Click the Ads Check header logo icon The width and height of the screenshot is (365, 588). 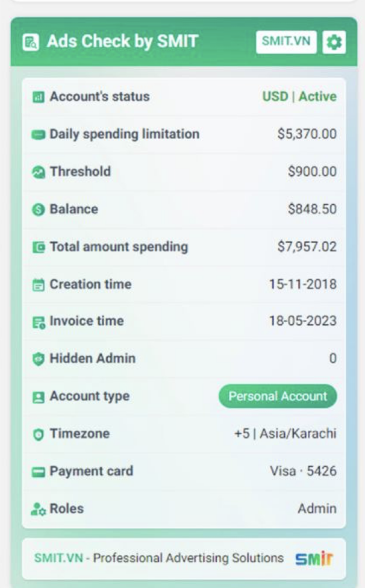coord(30,42)
